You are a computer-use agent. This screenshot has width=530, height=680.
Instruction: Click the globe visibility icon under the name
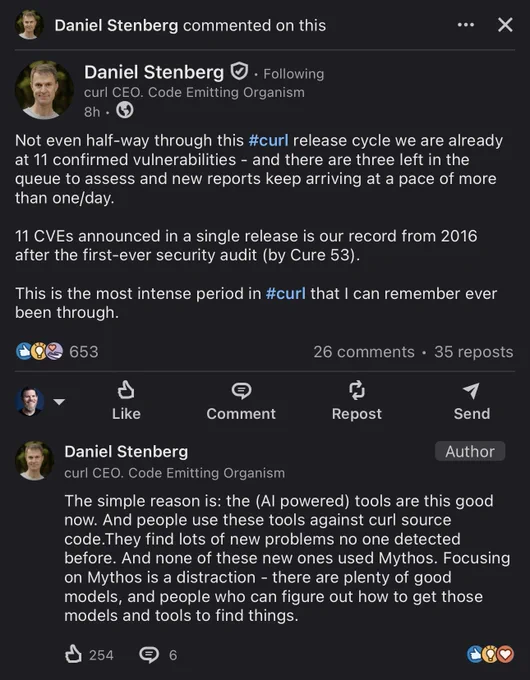(x=125, y=111)
